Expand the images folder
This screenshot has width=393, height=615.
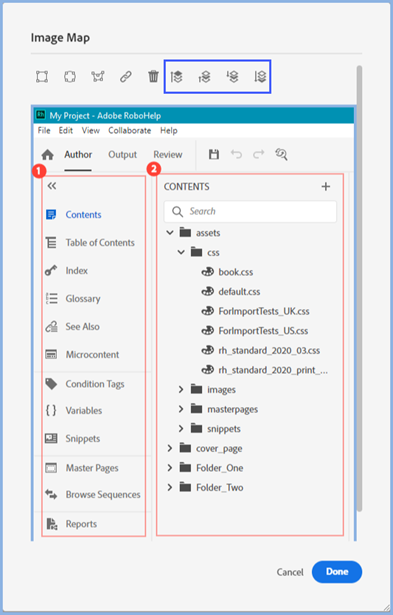pos(181,389)
